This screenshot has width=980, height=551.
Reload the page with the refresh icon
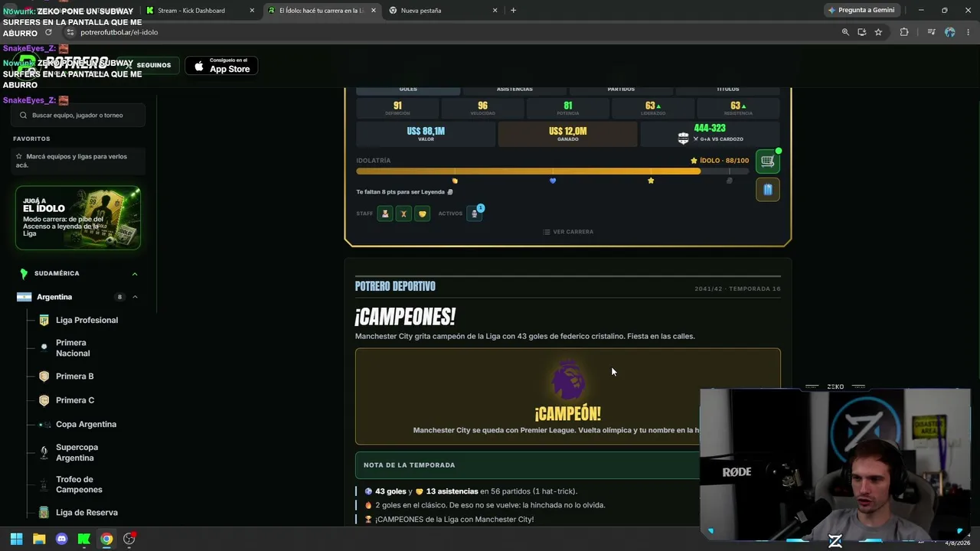pos(48,32)
